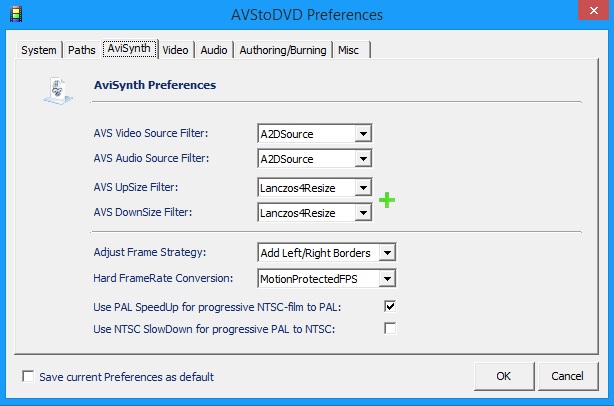614x406 pixels.
Task: Open the Paths tab
Action: [x=81, y=50]
